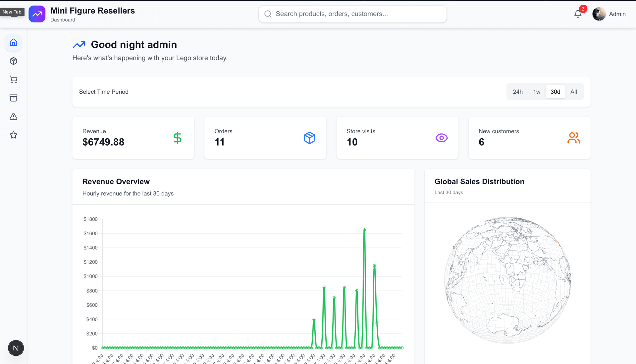Viewport: 636px width, 364px height.
Task: Click the search products input field
Action: [x=353, y=14]
